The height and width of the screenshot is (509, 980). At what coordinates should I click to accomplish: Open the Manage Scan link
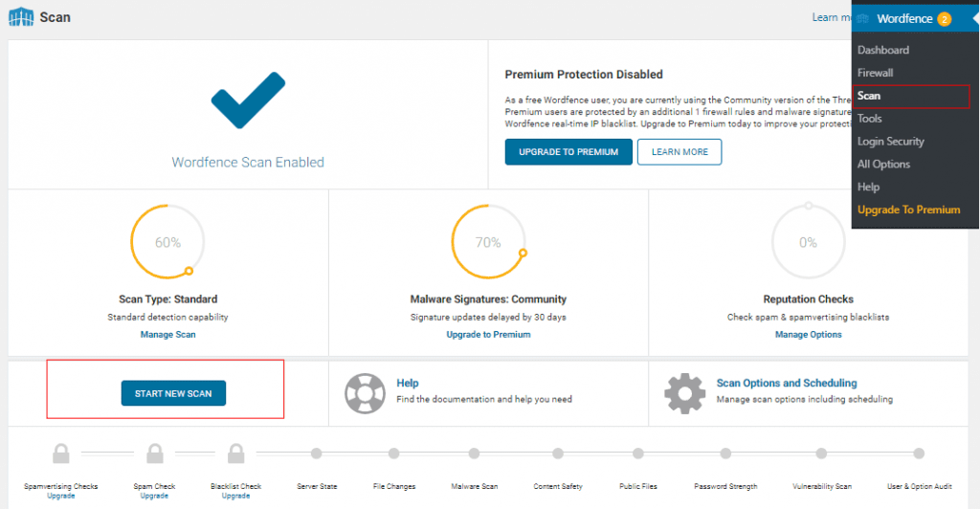tap(168, 335)
